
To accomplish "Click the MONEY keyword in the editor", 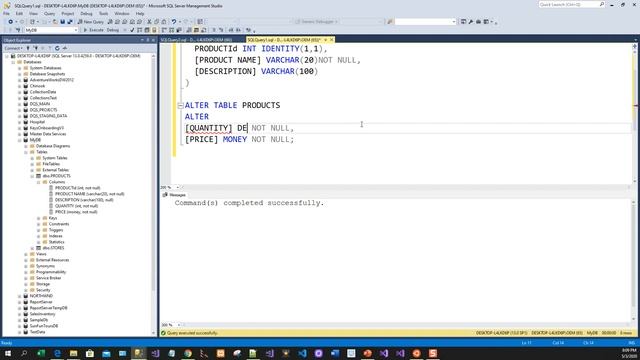I will [235, 140].
